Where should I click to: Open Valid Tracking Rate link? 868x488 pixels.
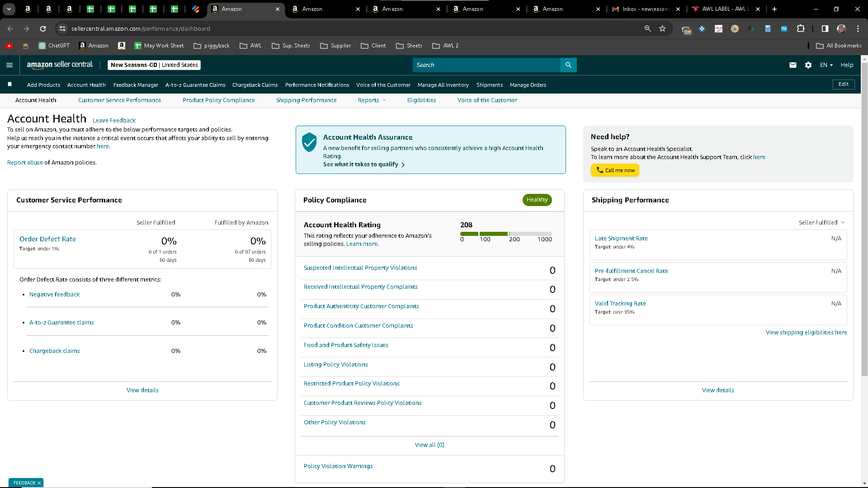tap(620, 304)
